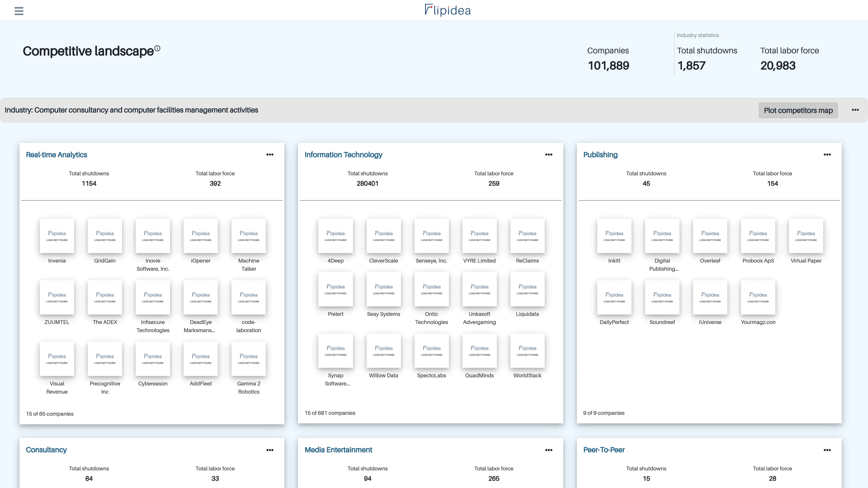This screenshot has height=488, width=868.
Task: Open Media Entertainment card options menu
Action: (x=549, y=450)
